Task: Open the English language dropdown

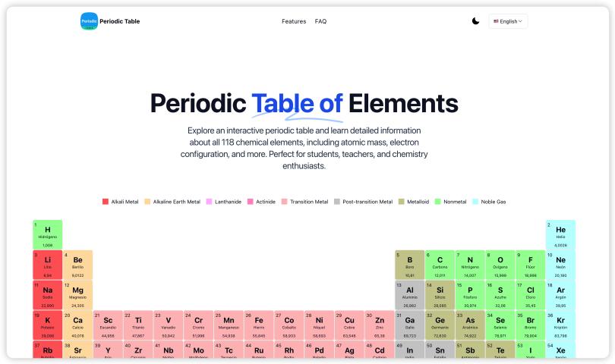Action: (508, 21)
